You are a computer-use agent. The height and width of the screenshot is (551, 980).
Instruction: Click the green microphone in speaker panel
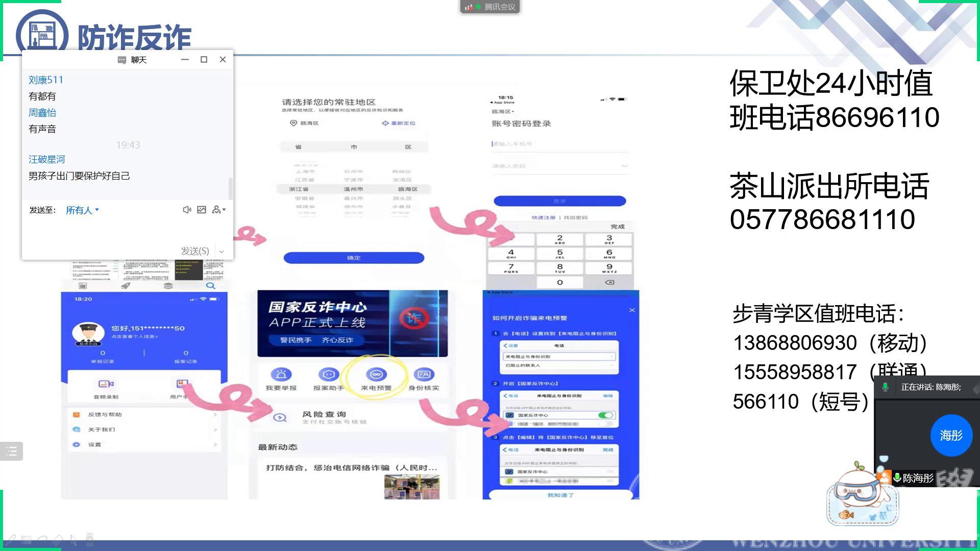[886, 387]
